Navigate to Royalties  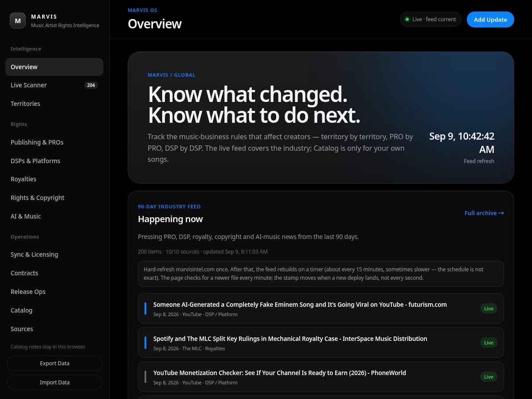coord(54,179)
